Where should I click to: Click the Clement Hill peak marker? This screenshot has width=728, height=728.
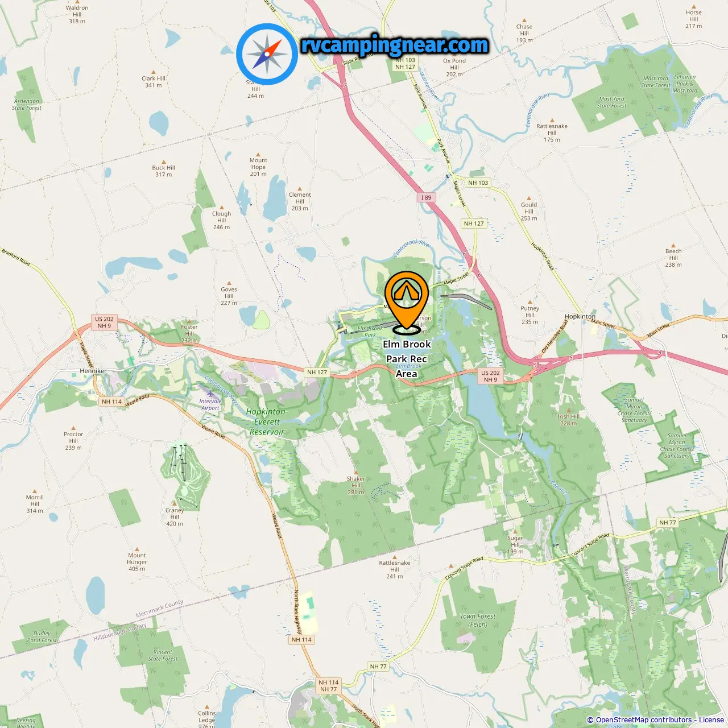[x=300, y=188]
